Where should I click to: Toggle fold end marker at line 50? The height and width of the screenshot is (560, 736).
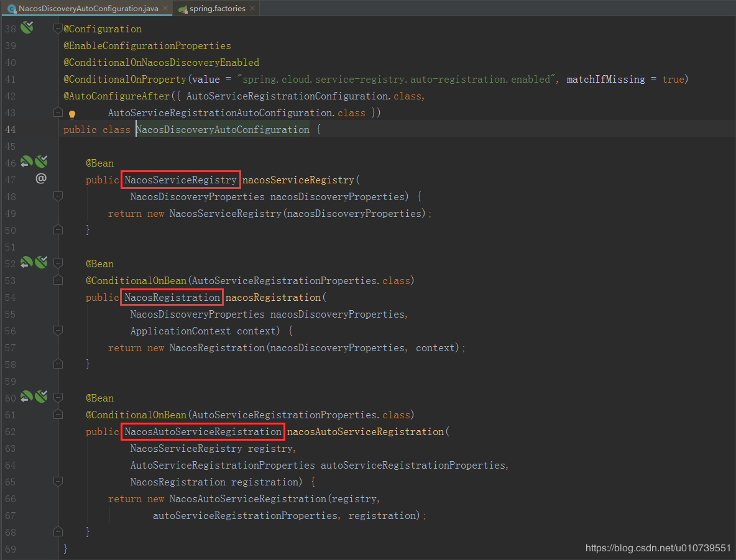(58, 229)
